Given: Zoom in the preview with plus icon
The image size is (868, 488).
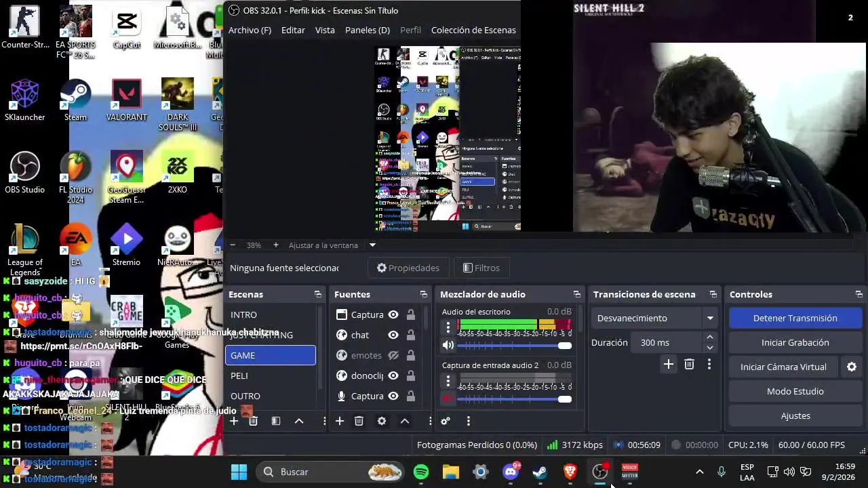Looking at the screenshot, I should 275,245.
